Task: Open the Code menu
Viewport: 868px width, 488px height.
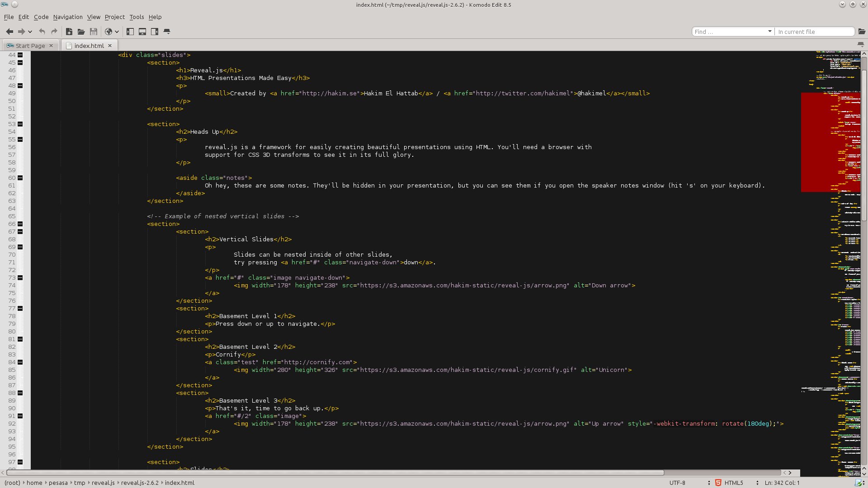Action: click(41, 17)
